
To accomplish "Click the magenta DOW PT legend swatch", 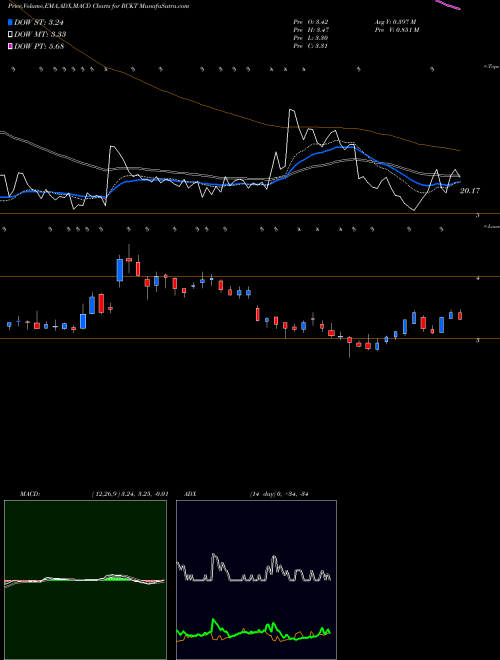I will (10, 46).
